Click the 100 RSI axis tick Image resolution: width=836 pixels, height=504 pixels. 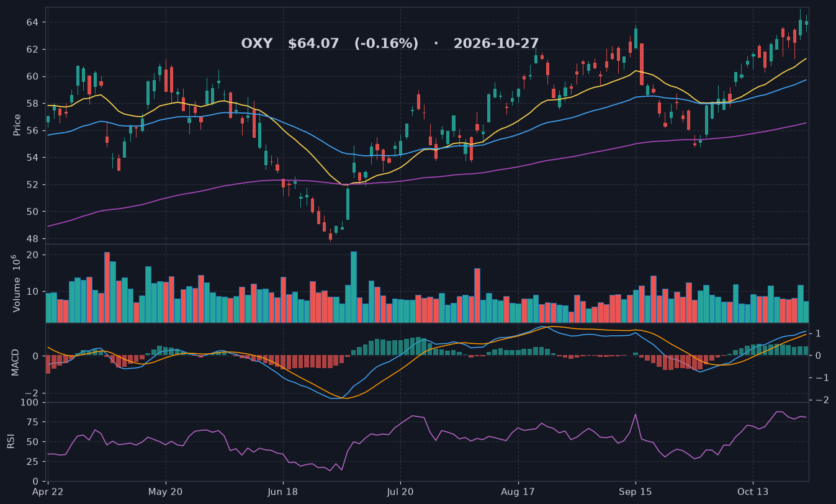(x=30, y=403)
